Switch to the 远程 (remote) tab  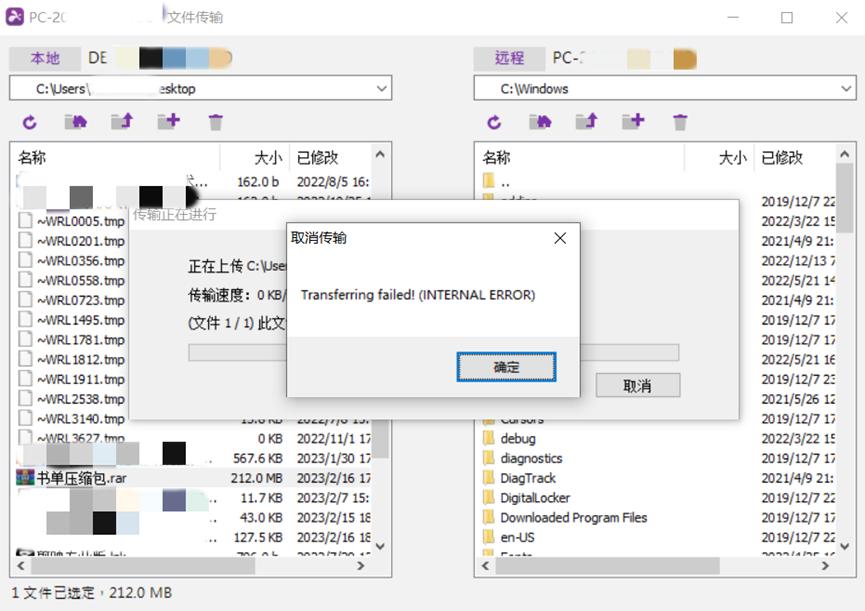(x=508, y=57)
